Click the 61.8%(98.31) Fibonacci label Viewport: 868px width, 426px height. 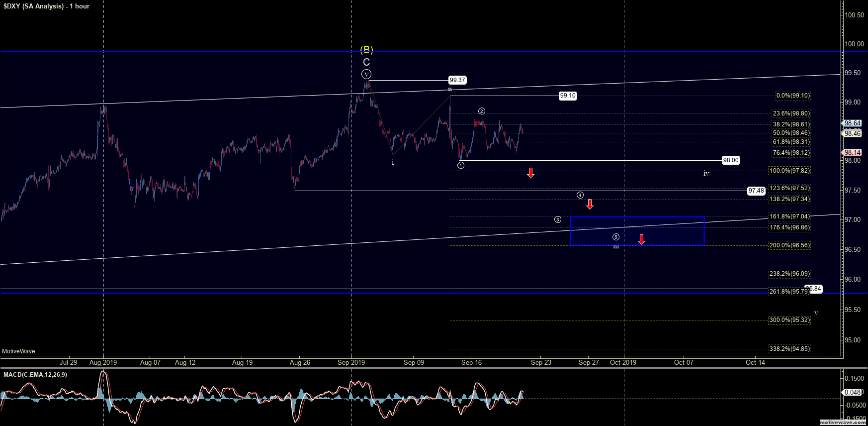[791, 142]
